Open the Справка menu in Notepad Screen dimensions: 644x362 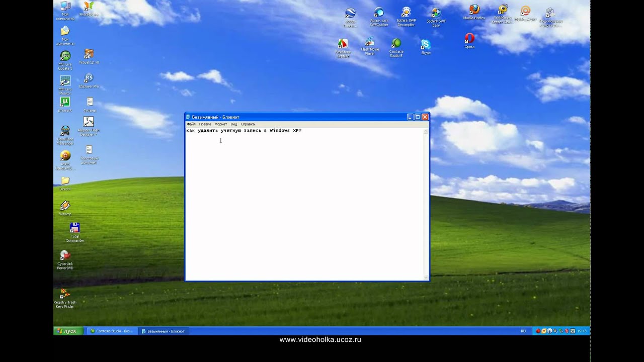(248, 124)
